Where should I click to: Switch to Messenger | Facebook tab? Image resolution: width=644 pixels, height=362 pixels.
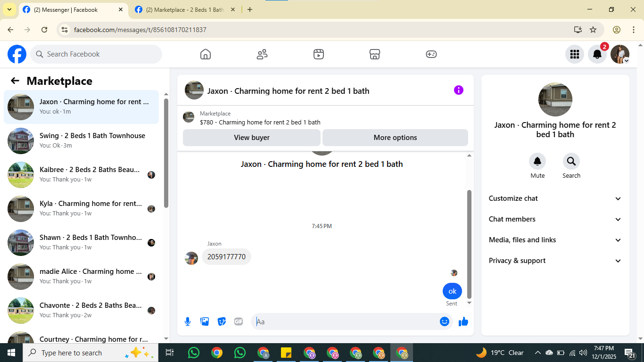click(x=73, y=9)
